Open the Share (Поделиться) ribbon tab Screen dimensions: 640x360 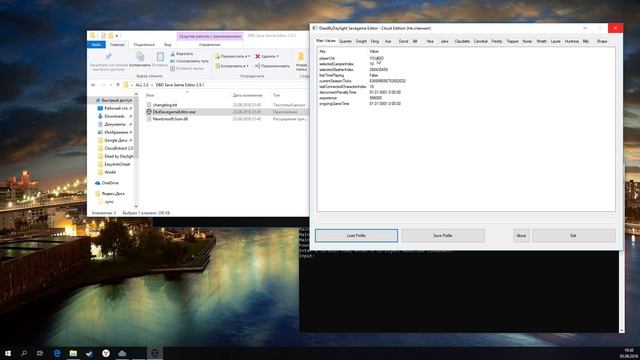click(x=144, y=44)
